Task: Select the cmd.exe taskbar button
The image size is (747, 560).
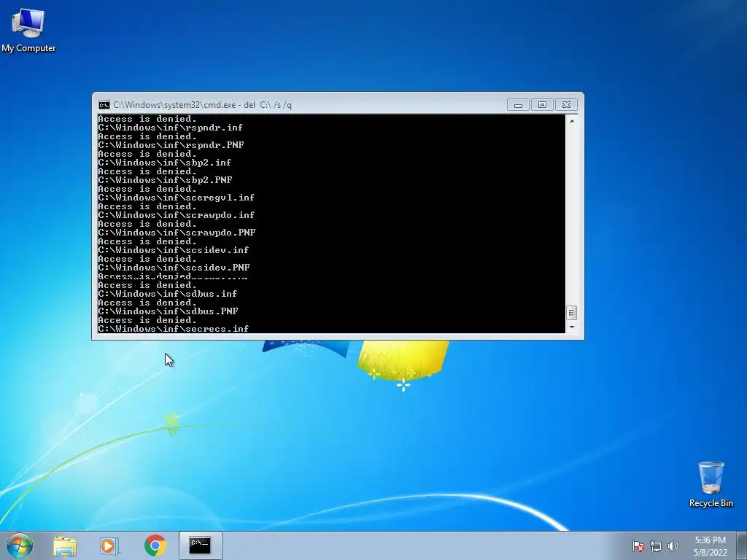Action: (200, 545)
